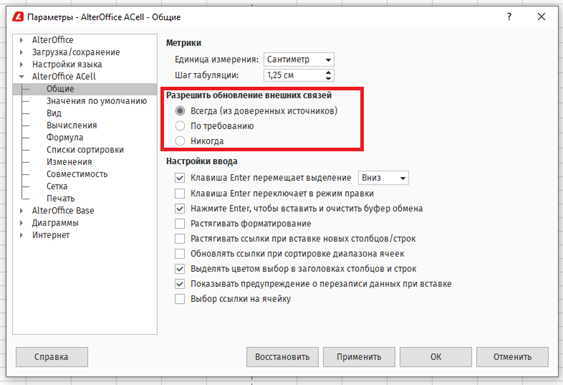
Task: Open Единица измерения dropdown (Сантиметр)
Action: [x=299, y=59]
